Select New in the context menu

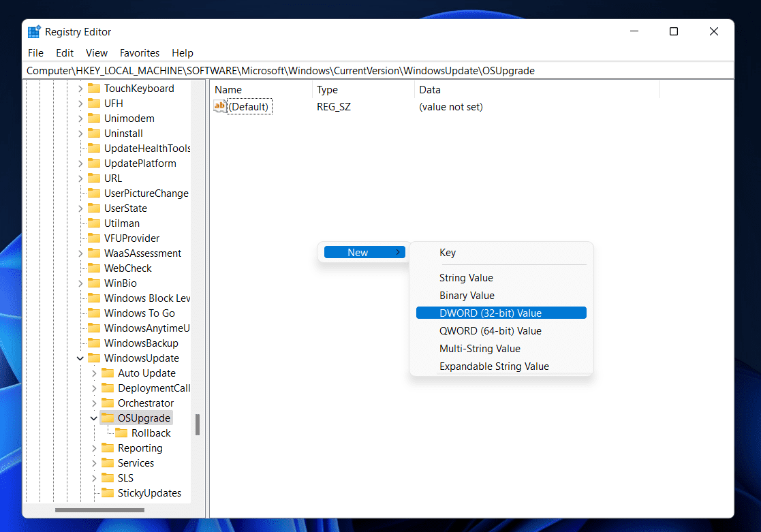(364, 253)
